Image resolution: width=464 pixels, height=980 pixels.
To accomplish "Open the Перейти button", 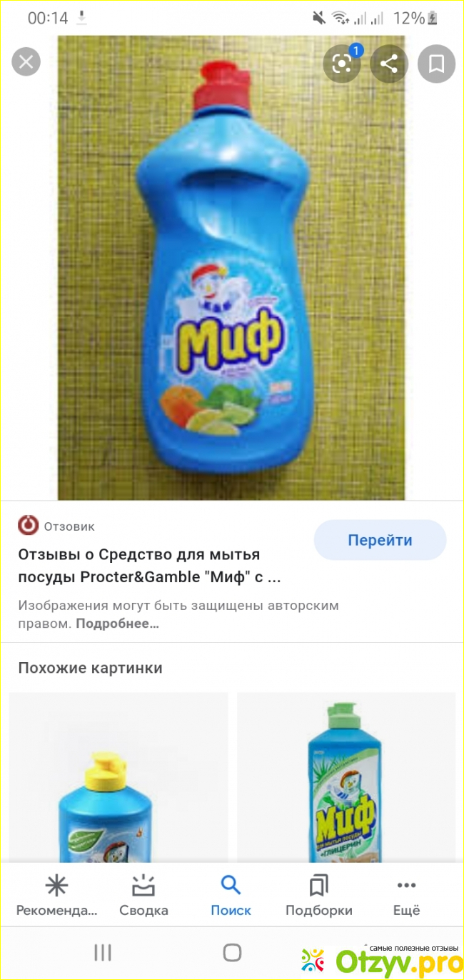I will 380,540.
